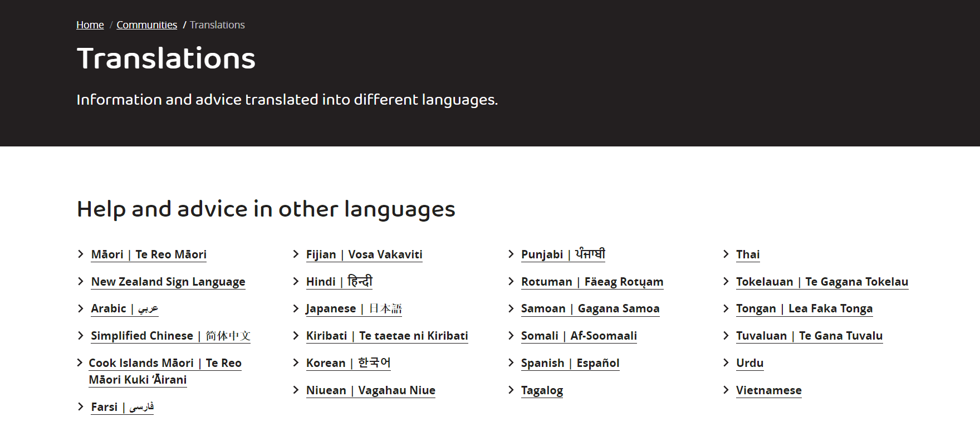Click the chevron icon beside Urdu
Image resolution: width=980 pixels, height=446 pixels.
click(x=726, y=362)
